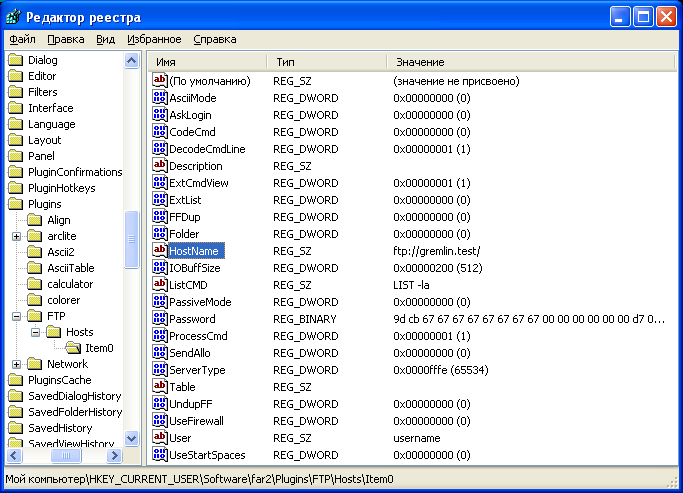Open the Файл menu
This screenshot has width=683, height=493.
[x=22, y=39]
